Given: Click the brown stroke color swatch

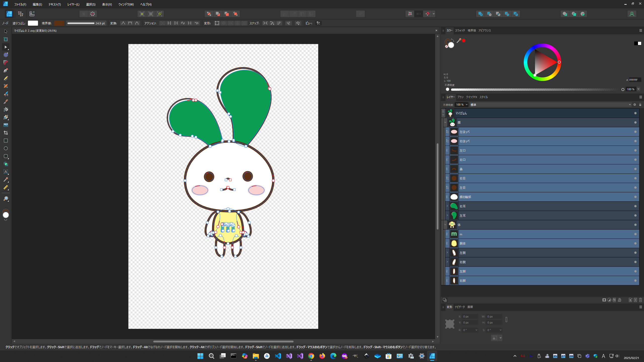Looking at the screenshot, I should [x=59, y=23].
